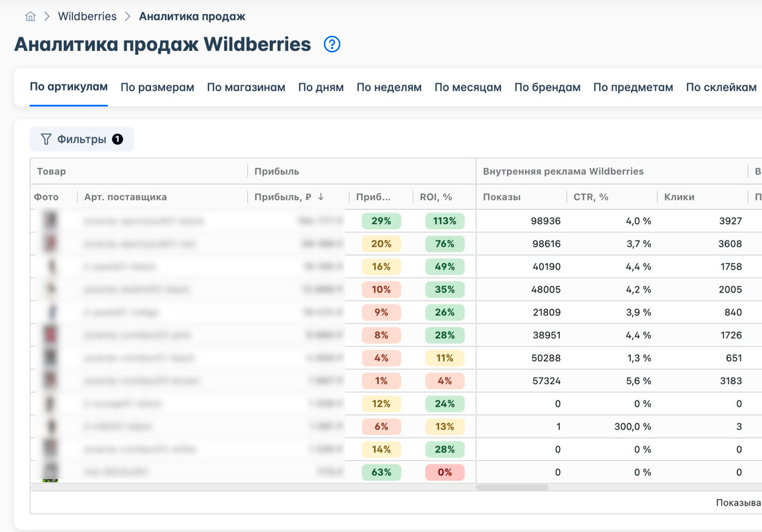Click the home icon in breadcrumb
762x532 pixels.
point(30,17)
